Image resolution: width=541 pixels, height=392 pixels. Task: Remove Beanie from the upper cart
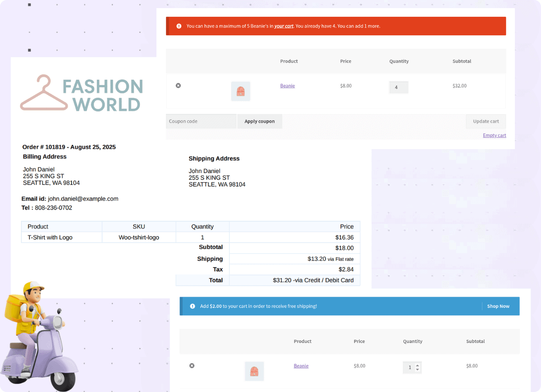(x=178, y=86)
